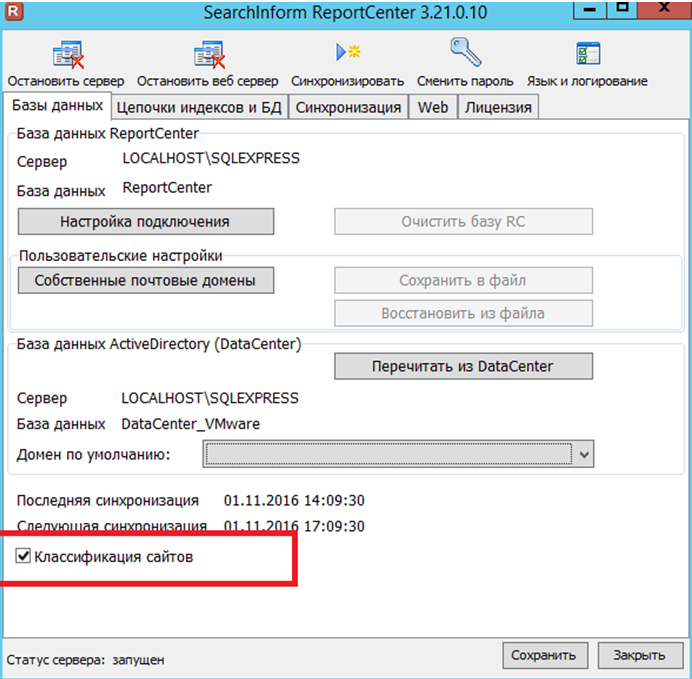Click the Остановить веб сервер icon

pos(210,54)
